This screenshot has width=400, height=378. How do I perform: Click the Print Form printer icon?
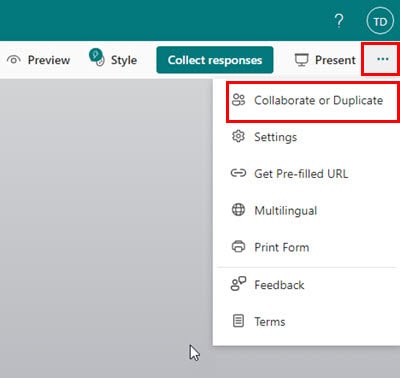(x=238, y=247)
